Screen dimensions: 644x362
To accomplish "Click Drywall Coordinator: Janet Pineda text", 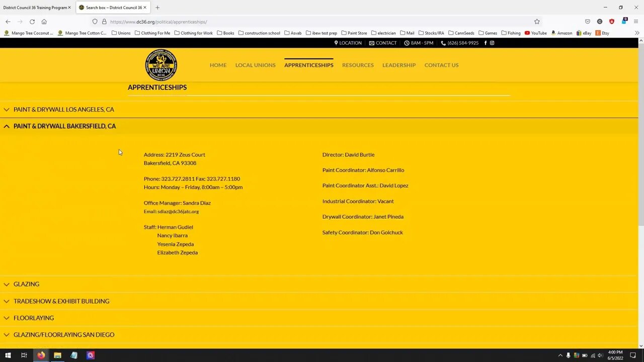I will tap(363, 217).
